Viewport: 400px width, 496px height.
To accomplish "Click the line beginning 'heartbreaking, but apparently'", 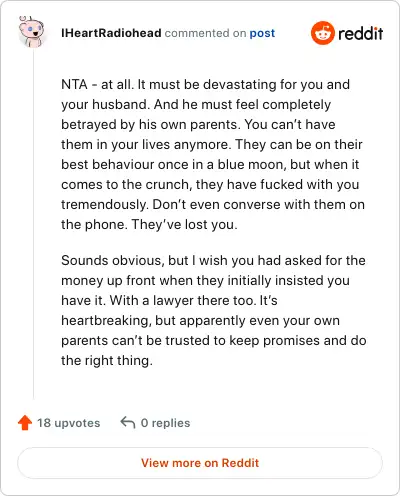I will click(x=200, y=321).
